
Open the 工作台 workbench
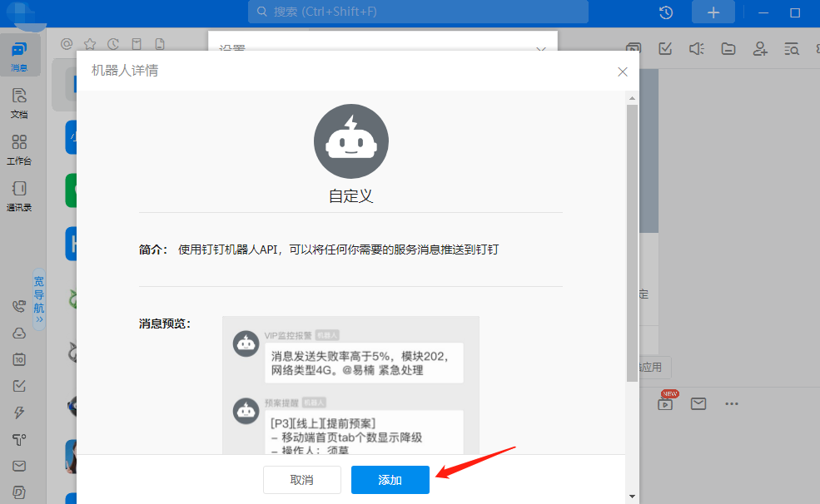pyautogui.click(x=19, y=148)
